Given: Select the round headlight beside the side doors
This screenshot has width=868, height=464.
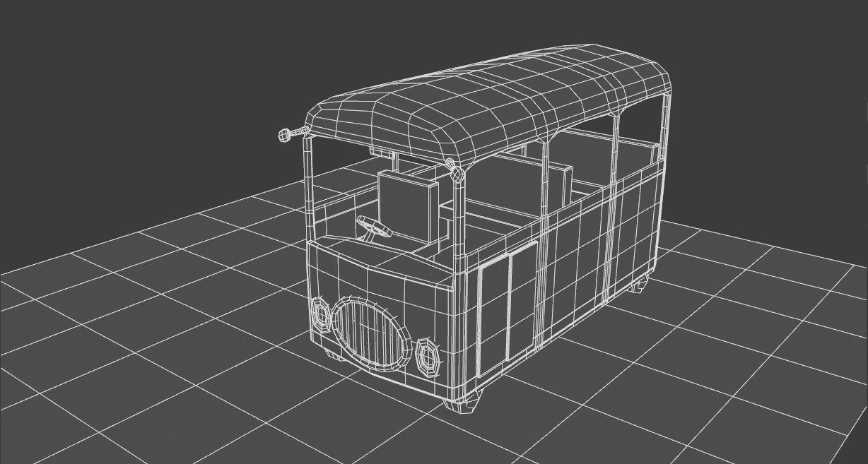Looking at the screenshot, I should 428,357.
